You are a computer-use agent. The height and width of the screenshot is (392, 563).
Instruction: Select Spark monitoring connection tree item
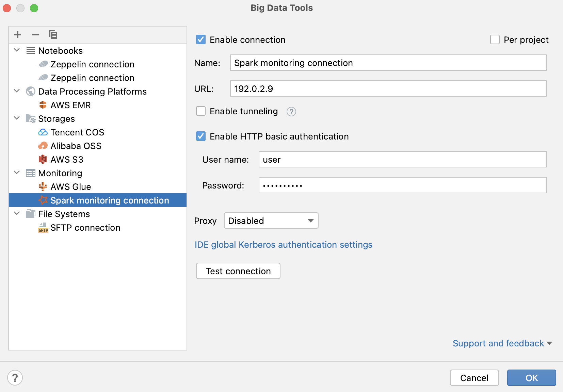coord(98,200)
